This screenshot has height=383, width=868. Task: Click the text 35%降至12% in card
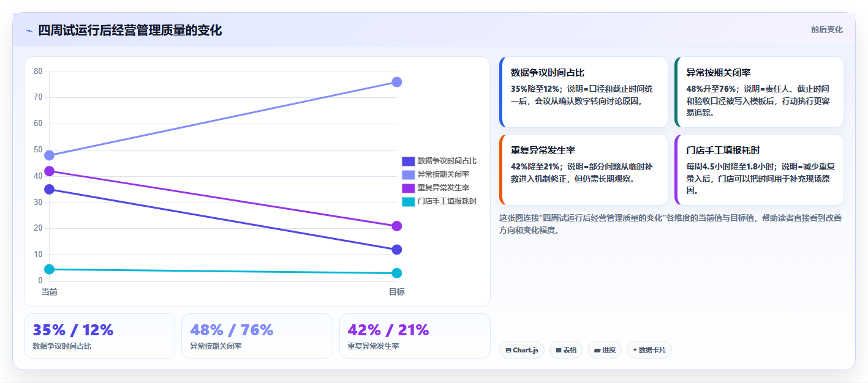click(535, 89)
